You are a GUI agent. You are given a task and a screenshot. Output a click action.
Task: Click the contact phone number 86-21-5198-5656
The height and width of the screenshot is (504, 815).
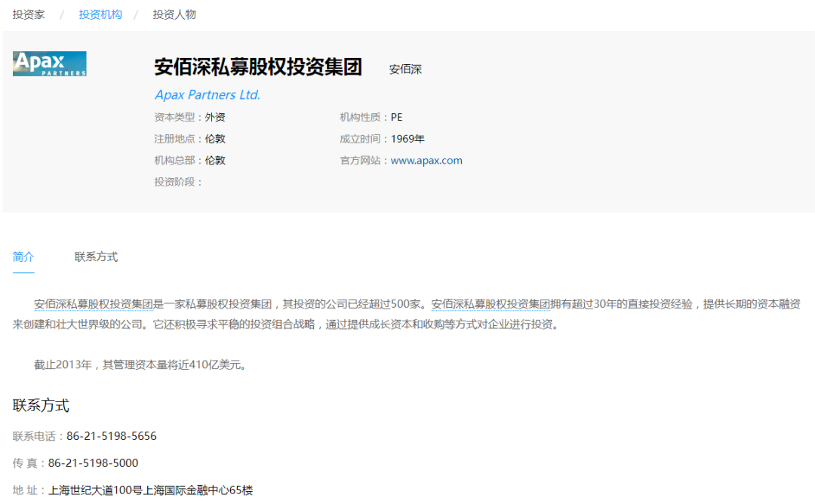[112, 436]
